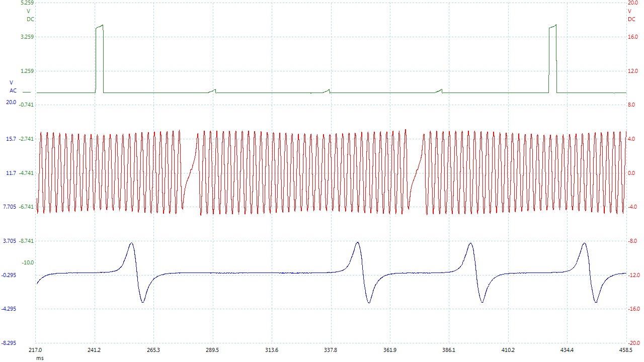Image resolution: width=644 pixels, height=362 pixels.
Task: Click the red axis value 4.0
Action: pyautogui.click(x=631, y=139)
